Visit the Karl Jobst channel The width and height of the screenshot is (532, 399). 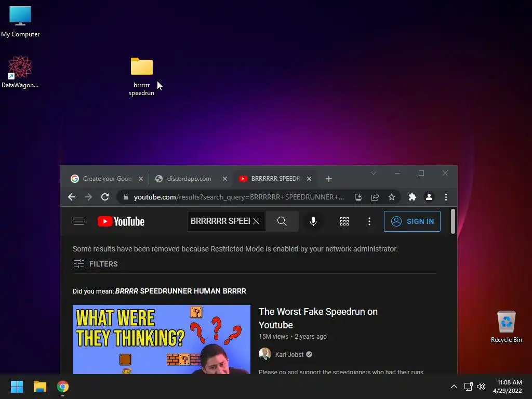[289, 354]
